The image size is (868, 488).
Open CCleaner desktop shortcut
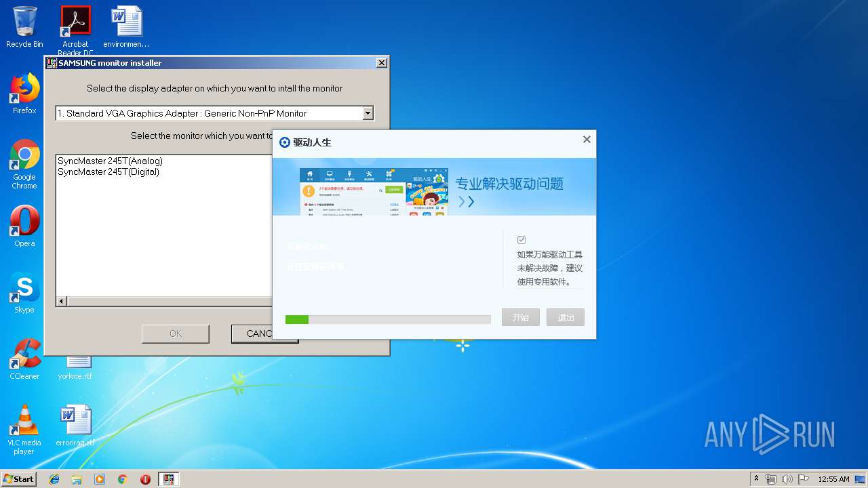coord(24,359)
